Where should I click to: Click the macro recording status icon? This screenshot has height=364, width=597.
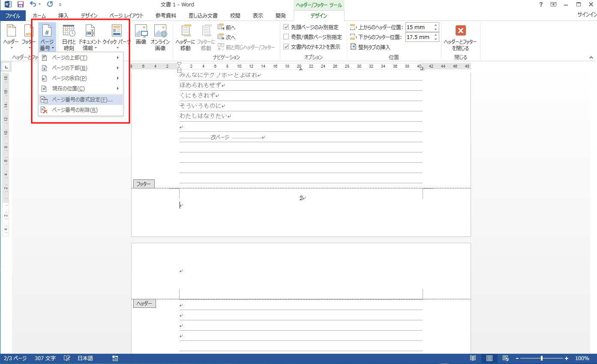coord(115,358)
